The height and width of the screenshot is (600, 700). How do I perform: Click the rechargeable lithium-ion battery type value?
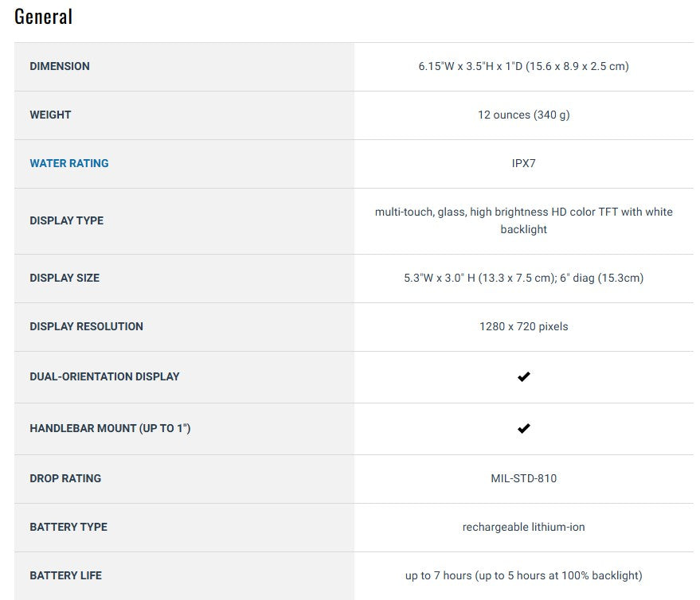pos(523,527)
